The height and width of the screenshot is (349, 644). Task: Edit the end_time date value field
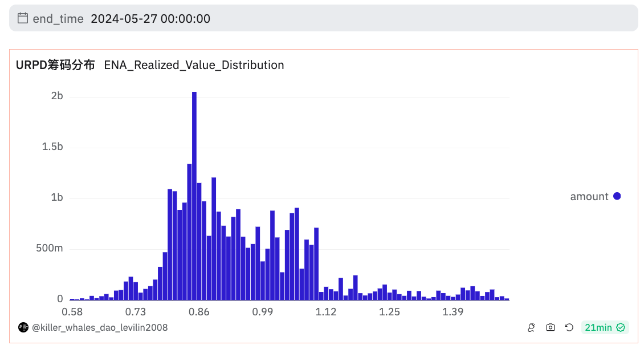pos(150,18)
